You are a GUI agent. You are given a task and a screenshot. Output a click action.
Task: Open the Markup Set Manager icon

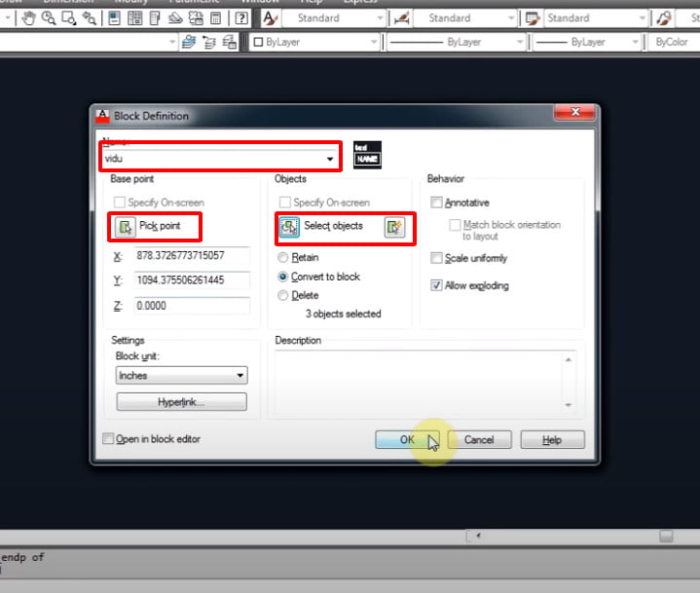pyautogui.click(x=196, y=19)
